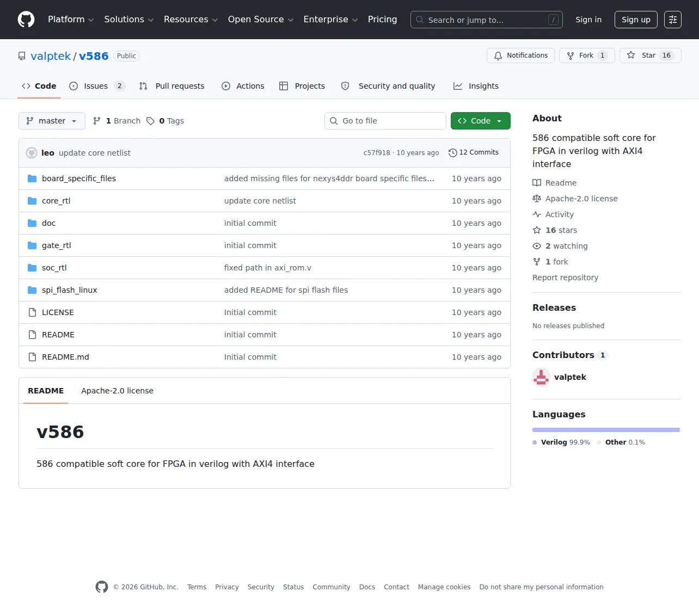Click the Verilog language bar
Viewport: 699px width, 616px height.
(606, 430)
